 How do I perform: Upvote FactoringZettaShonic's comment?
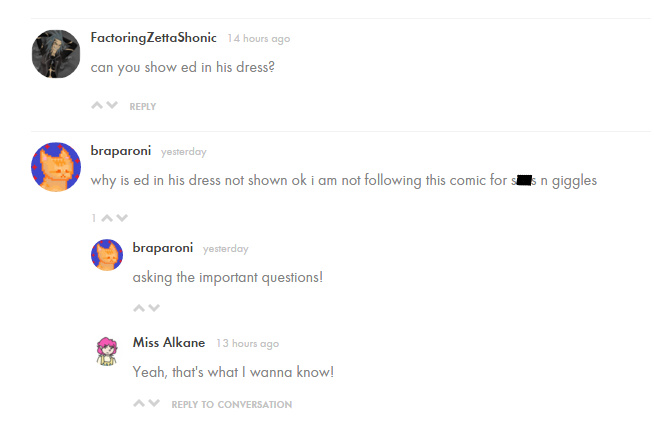pos(97,105)
